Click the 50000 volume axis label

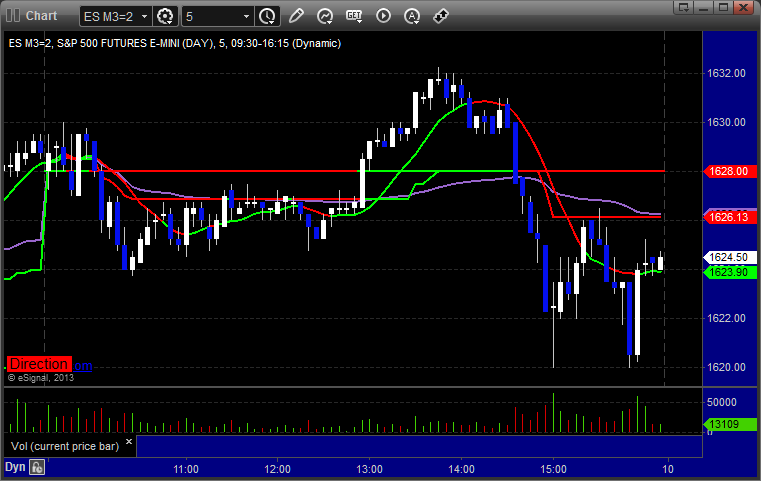coord(722,402)
